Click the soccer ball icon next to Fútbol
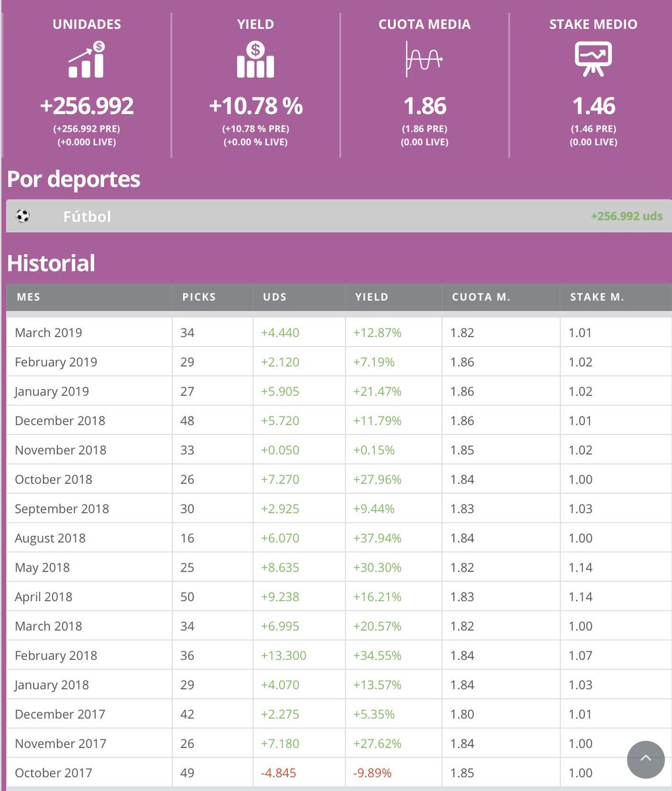The image size is (672, 791). [x=22, y=216]
